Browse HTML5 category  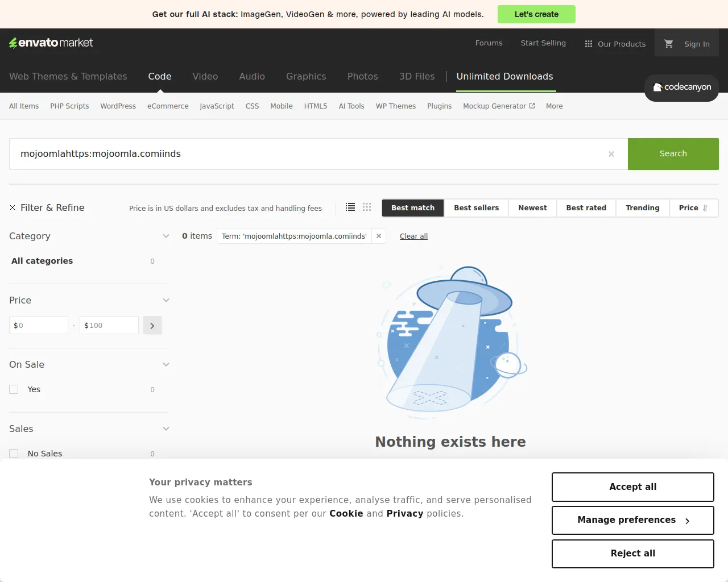pos(316,106)
